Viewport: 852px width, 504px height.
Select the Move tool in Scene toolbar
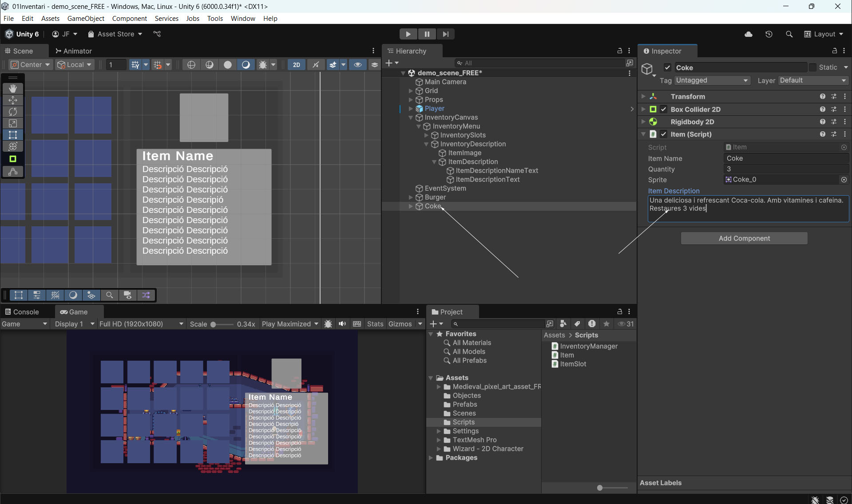[x=13, y=100]
